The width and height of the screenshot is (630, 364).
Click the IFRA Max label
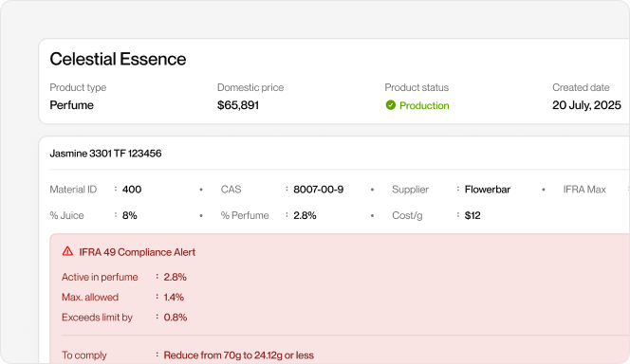click(x=584, y=190)
